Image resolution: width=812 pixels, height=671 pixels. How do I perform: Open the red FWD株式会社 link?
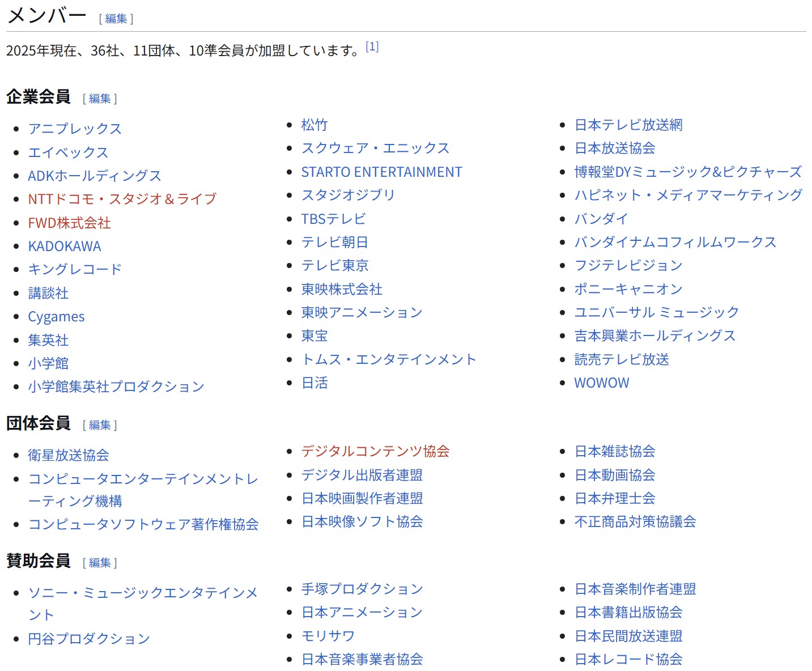coord(69,223)
